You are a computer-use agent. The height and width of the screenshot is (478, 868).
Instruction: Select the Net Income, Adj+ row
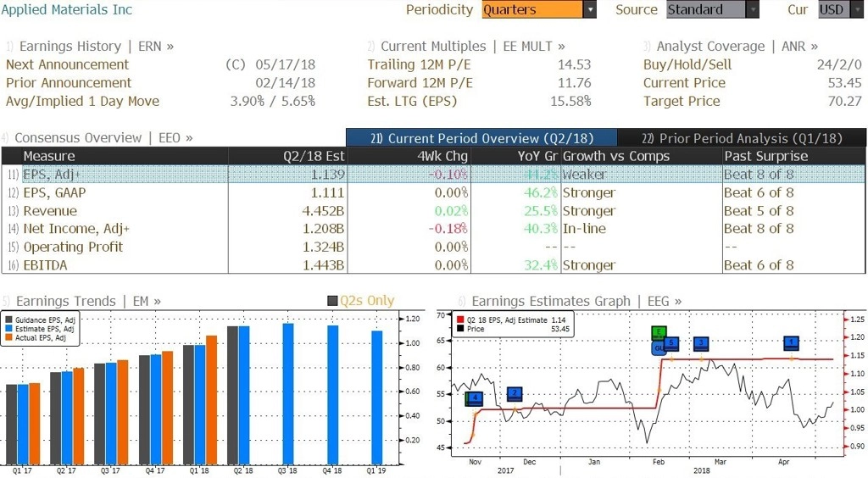point(433,229)
